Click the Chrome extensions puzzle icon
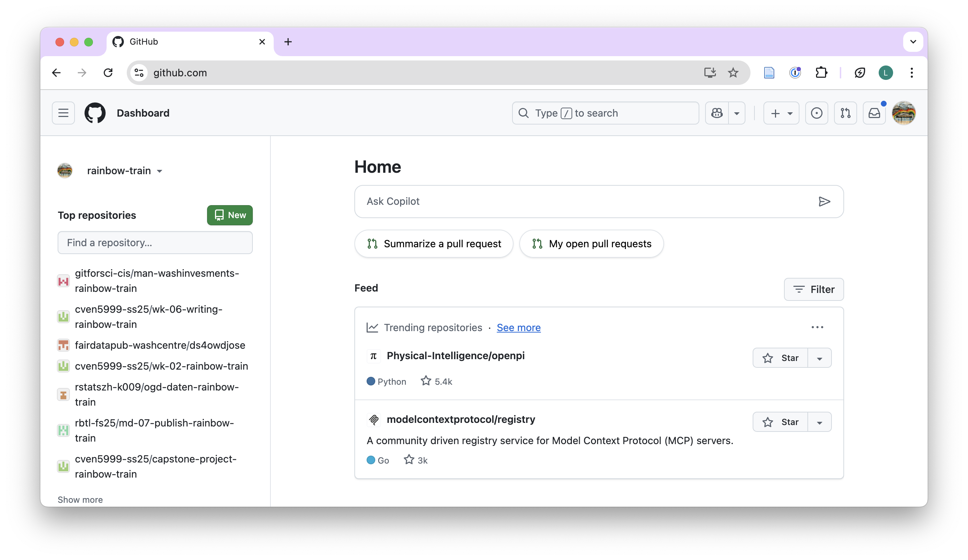 tap(821, 73)
